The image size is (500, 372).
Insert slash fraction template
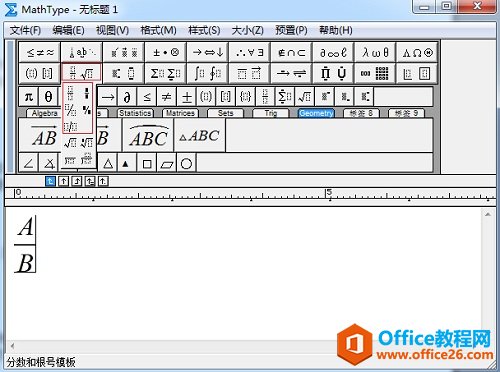(71, 126)
